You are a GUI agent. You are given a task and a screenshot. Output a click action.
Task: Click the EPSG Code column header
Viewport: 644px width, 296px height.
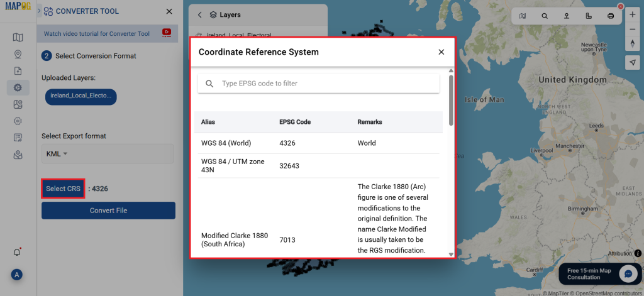tap(295, 122)
